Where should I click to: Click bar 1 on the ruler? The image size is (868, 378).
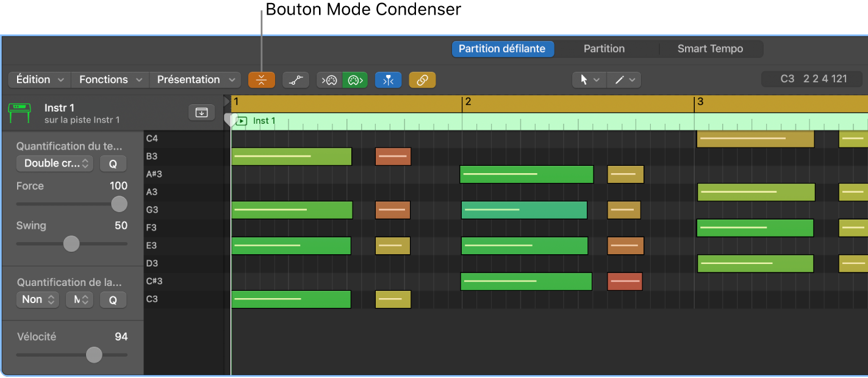click(236, 101)
